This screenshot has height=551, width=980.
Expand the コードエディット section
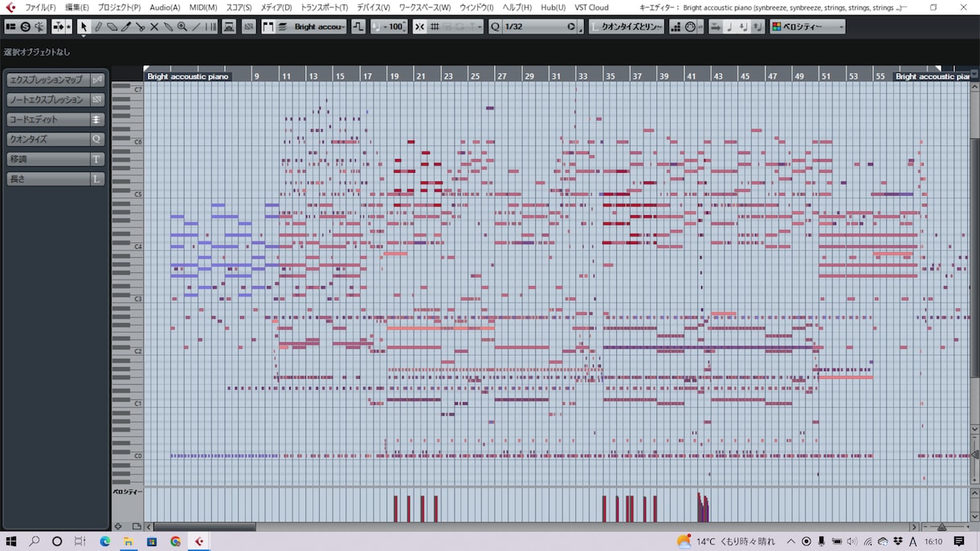pos(55,120)
